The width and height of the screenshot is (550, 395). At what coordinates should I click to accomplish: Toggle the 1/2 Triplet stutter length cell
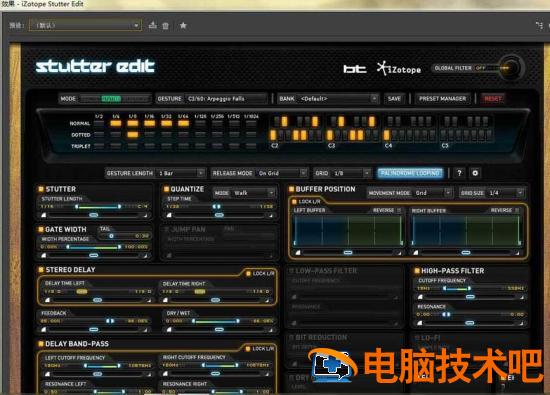point(99,146)
